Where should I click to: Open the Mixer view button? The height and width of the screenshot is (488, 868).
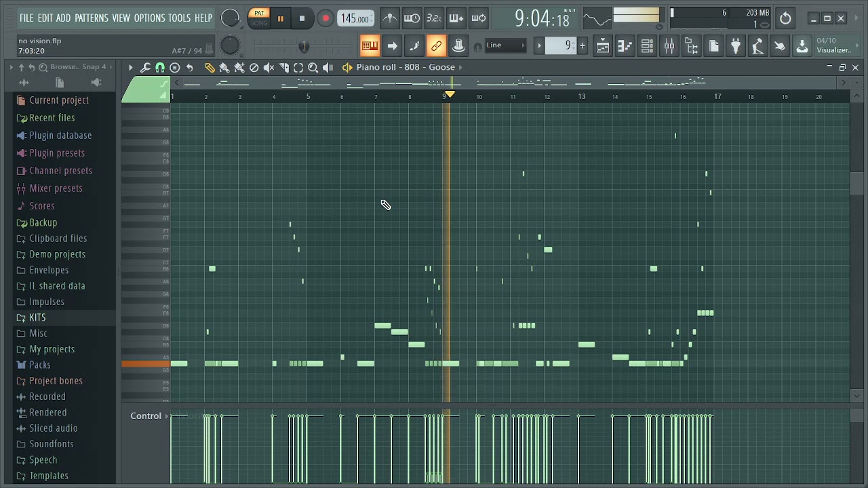669,46
